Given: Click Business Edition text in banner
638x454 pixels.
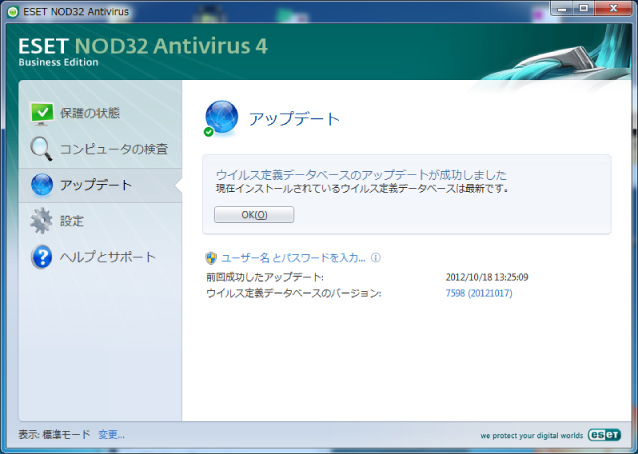Looking at the screenshot, I should [58, 62].
